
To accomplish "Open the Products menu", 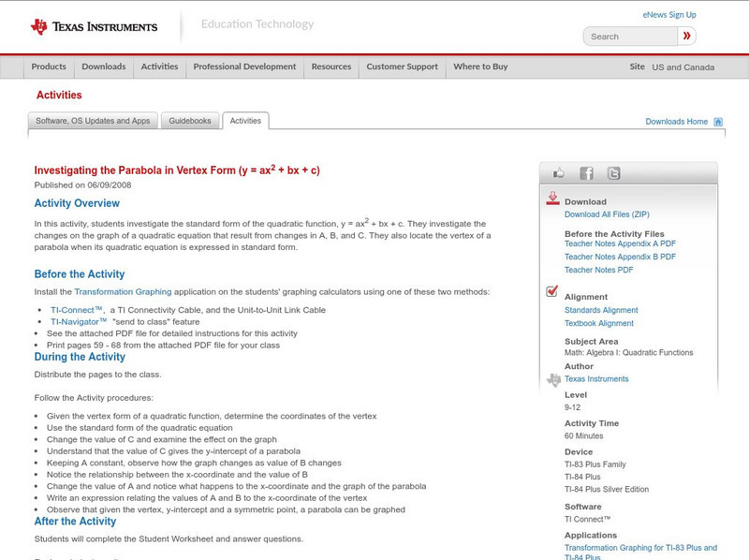I will 49,66.
